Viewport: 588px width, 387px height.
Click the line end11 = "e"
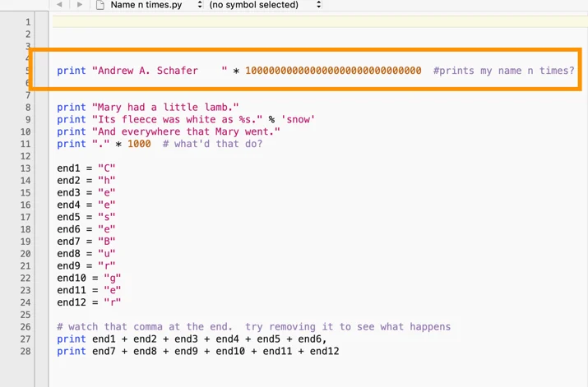pos(89,290)
